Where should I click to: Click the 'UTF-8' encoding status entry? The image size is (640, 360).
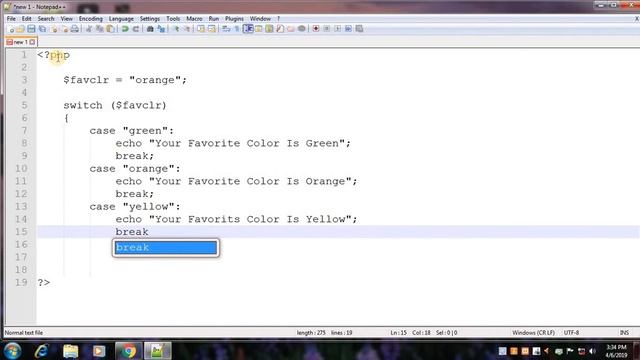pyautogui.click(x=571, y=333)
